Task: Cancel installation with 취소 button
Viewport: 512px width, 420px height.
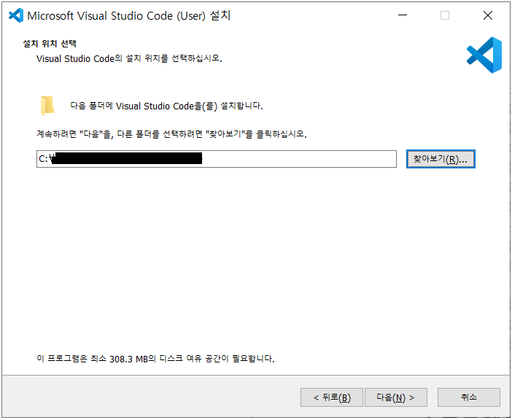Action: 468,397
